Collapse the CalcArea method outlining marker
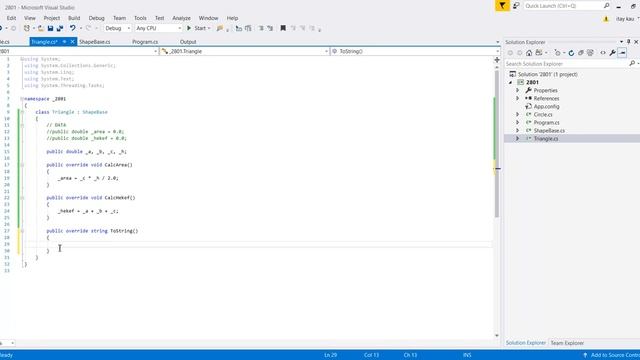Image resolution: width=640 pixels, height=360 pixels. click(x=22, y=165)
